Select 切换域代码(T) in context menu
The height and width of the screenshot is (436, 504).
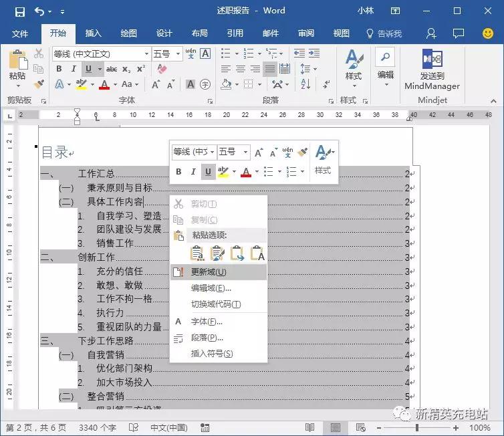coord(219,304)
